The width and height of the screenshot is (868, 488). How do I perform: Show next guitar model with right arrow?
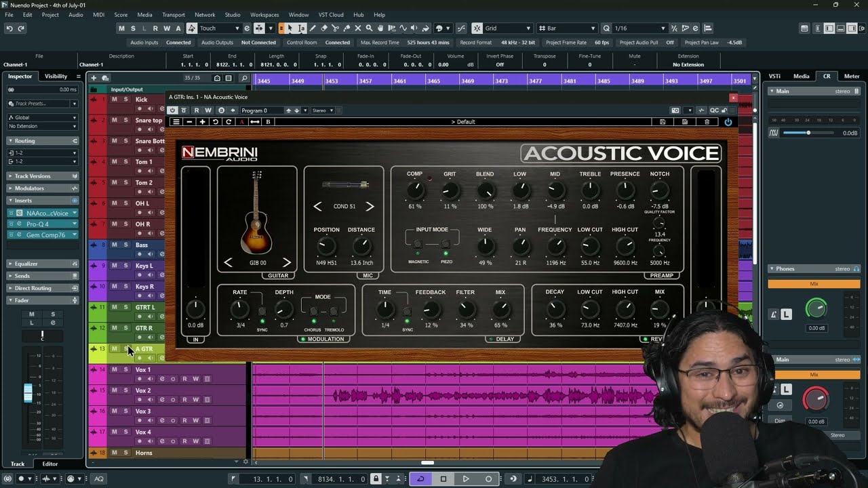tap(286, 262)
